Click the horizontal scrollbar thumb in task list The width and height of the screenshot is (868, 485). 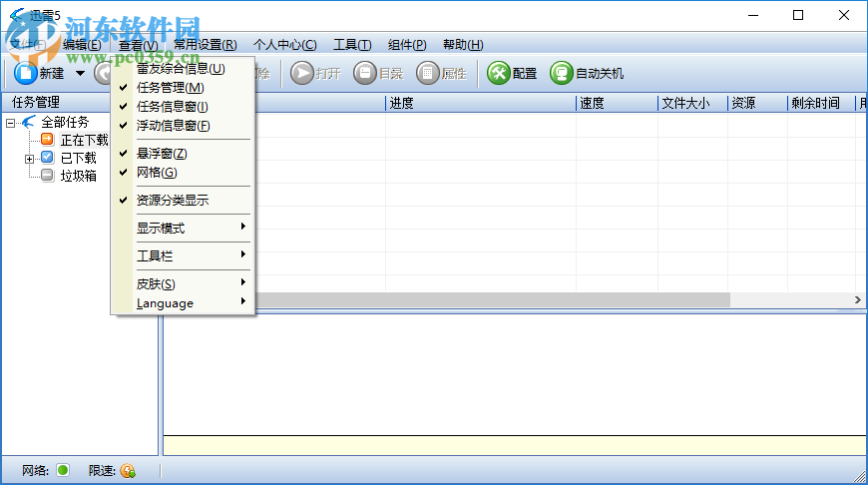(493, 299)
